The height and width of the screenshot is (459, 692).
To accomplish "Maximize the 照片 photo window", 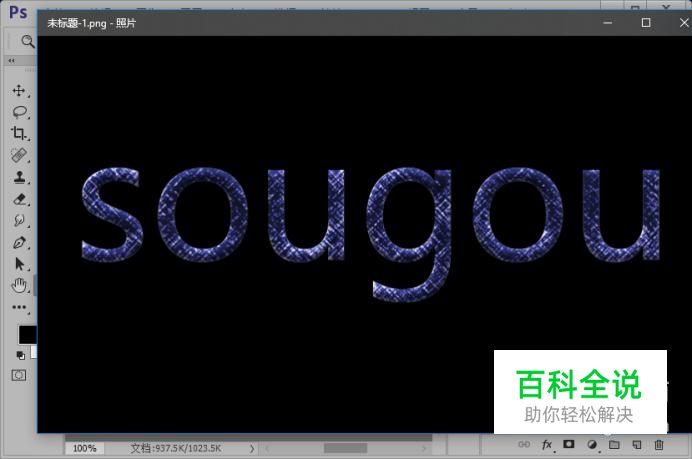I will (646, 23).
